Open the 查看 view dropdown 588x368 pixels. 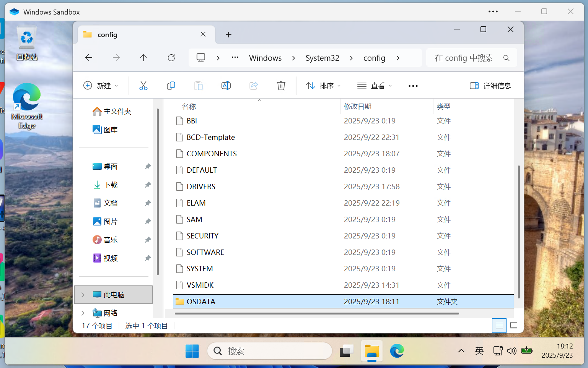tap(375, 86)
